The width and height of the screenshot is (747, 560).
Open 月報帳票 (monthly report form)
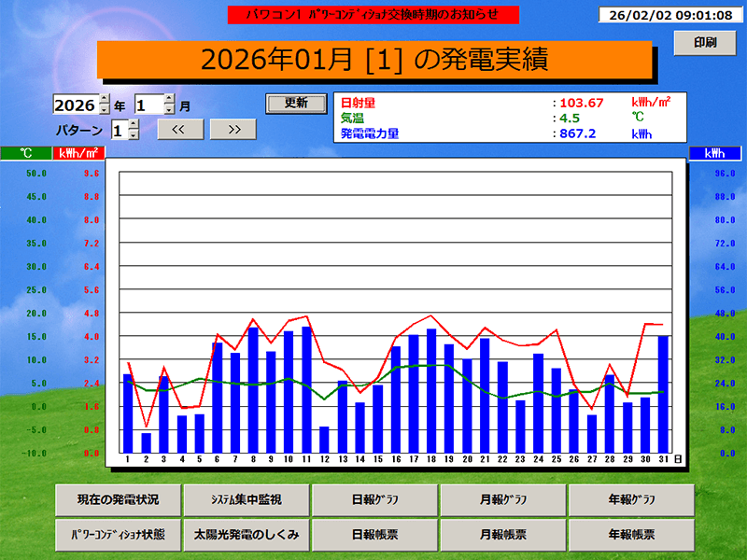pyautogui.click(x=502, y=535)
